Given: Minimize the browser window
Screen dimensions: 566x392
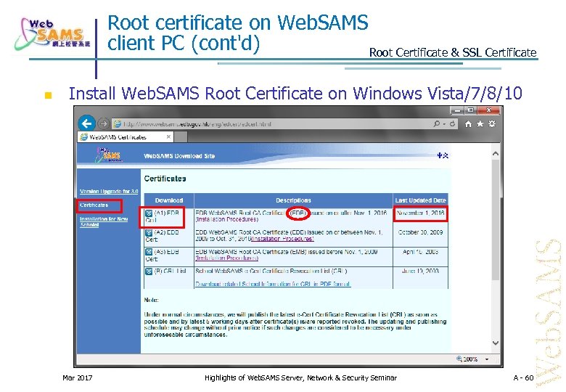Looking at the screenshot, I should click(x=457, y=110).
